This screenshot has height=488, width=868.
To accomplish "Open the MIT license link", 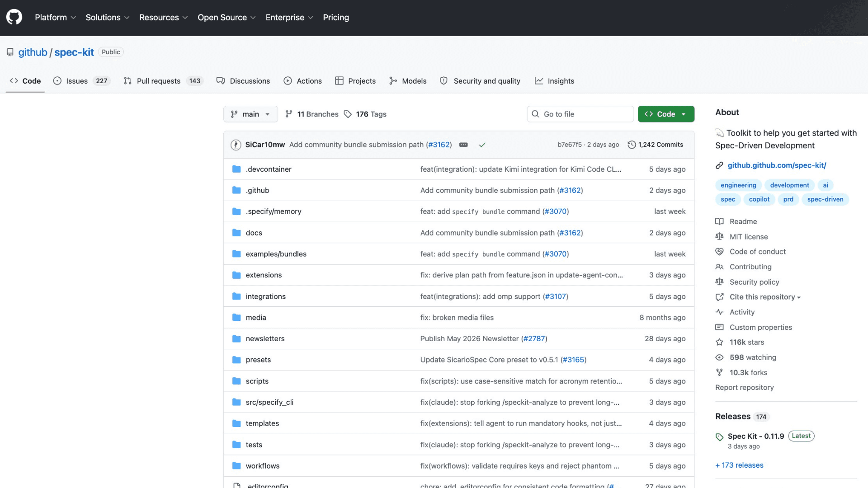I will coord(749,237).
